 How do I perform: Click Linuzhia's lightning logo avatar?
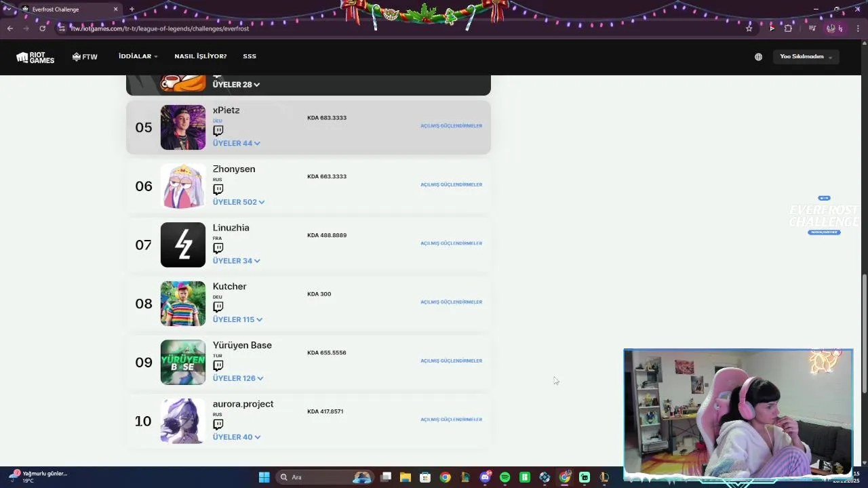[x=183, y=245]
